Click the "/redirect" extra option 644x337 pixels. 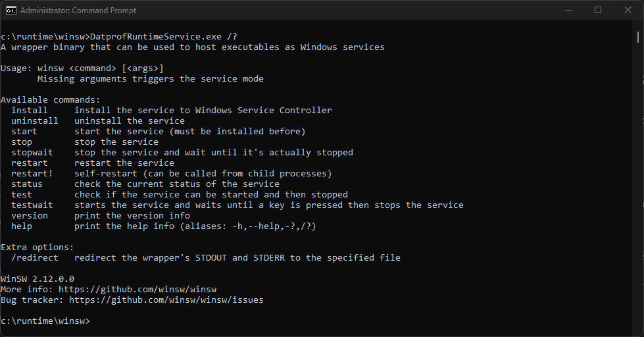point(35,258)
